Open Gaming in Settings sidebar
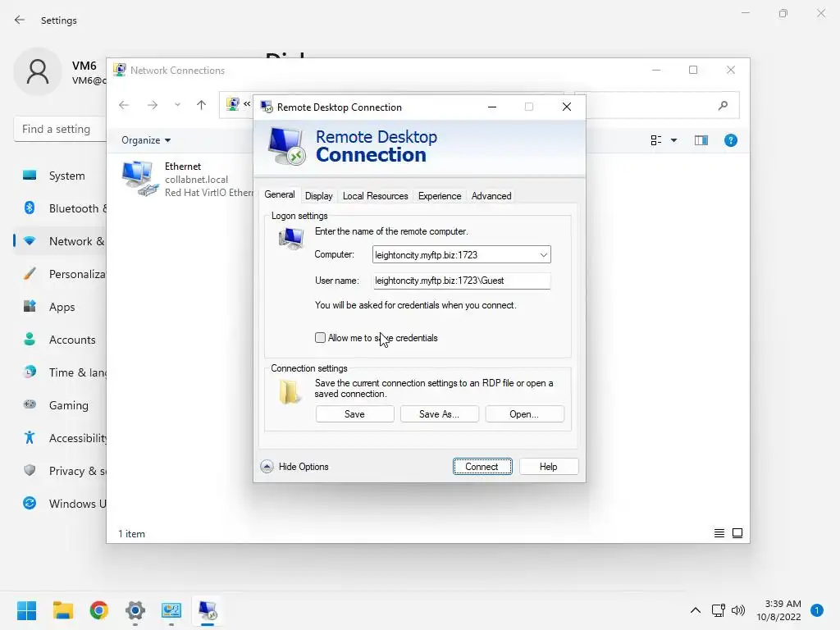 [60, 405]
